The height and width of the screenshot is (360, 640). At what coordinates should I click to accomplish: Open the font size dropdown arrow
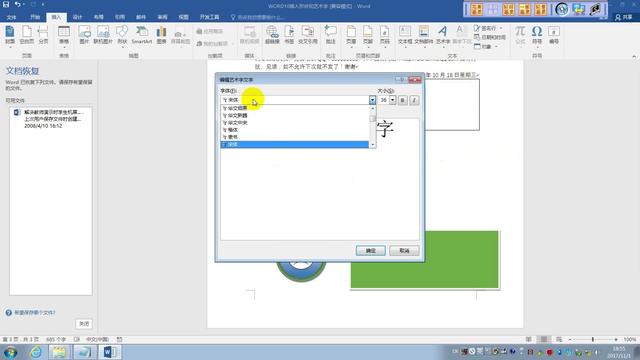[x=393, y=100]
